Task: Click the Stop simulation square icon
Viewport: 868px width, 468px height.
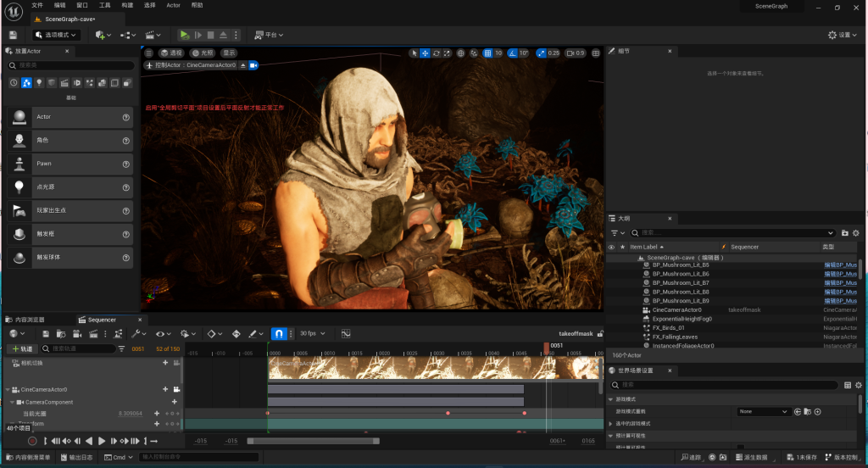Action: (x=211, y=35)
